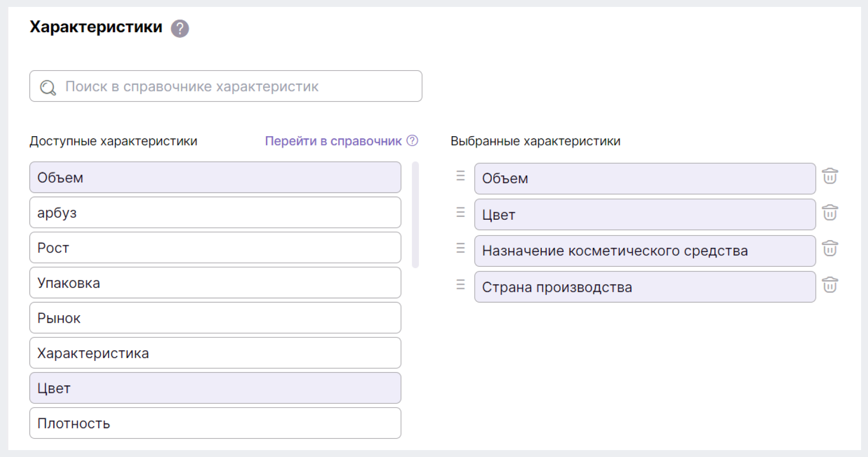This screenshot has height=457, width=868.
Task: Click drag handle beside Страна производства
Action: [x=461, y=284]
